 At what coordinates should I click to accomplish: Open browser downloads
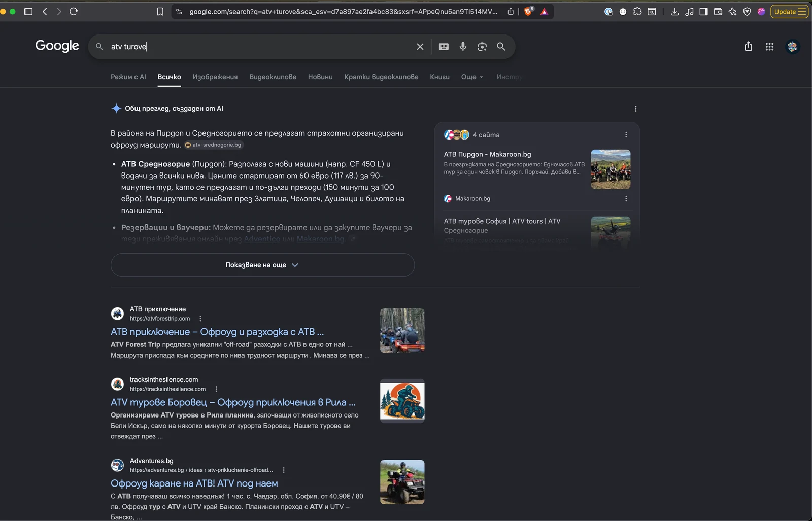click(x=674, y=11)
